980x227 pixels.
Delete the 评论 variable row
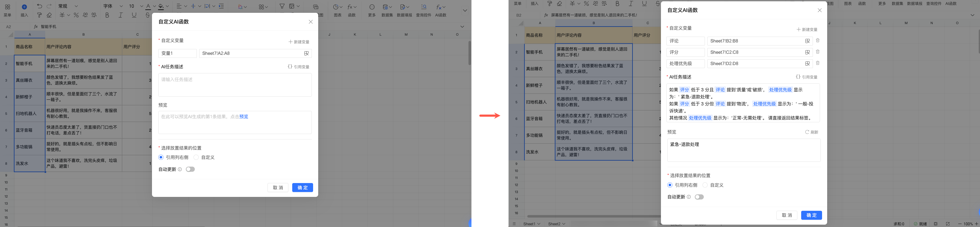point(818,40)
